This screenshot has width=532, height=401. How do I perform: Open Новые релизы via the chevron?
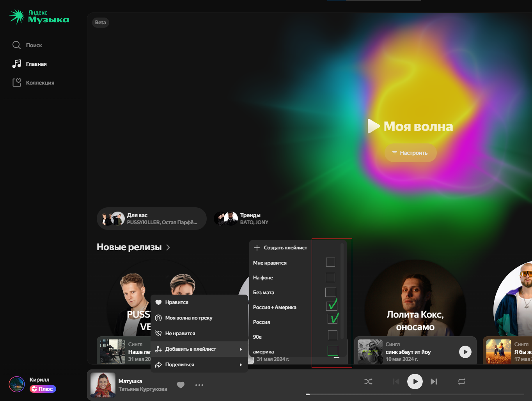tap(168, 247)
